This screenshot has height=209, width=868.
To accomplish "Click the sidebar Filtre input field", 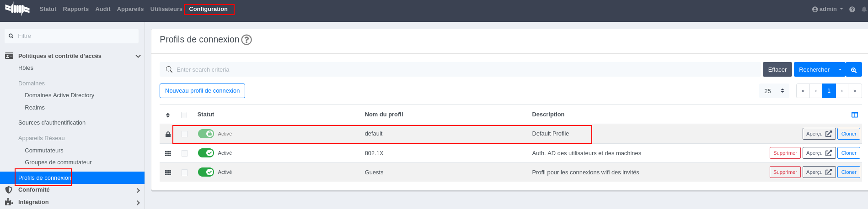I will click(71, 36).
